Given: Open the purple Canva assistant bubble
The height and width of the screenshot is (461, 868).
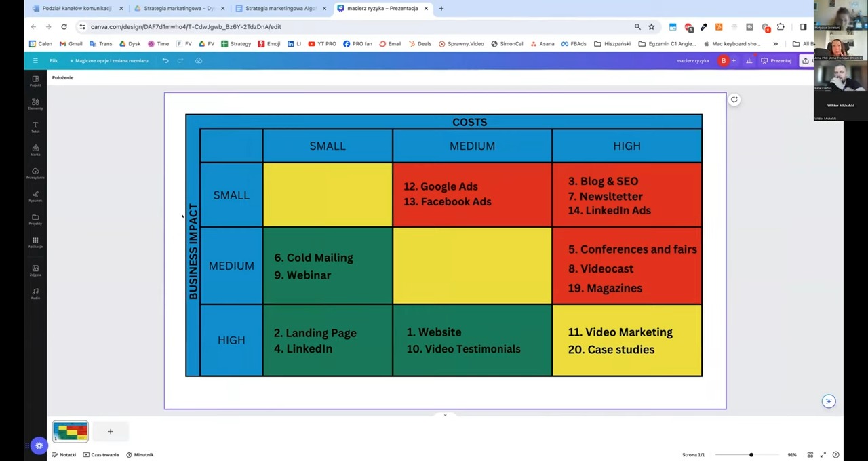Looking at the screenshot, I should click(39, 445).
